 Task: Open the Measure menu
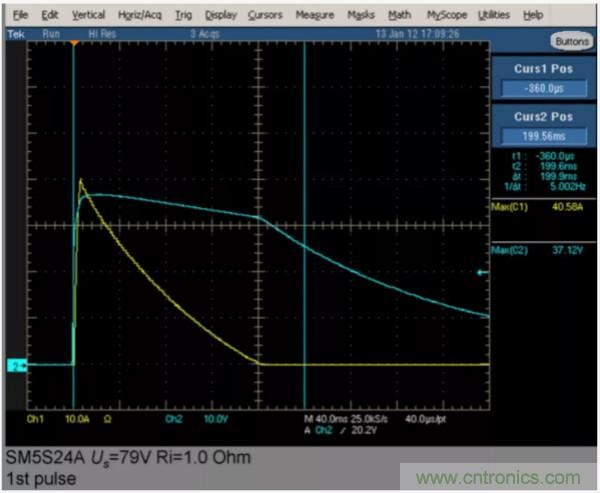[315, 16]
